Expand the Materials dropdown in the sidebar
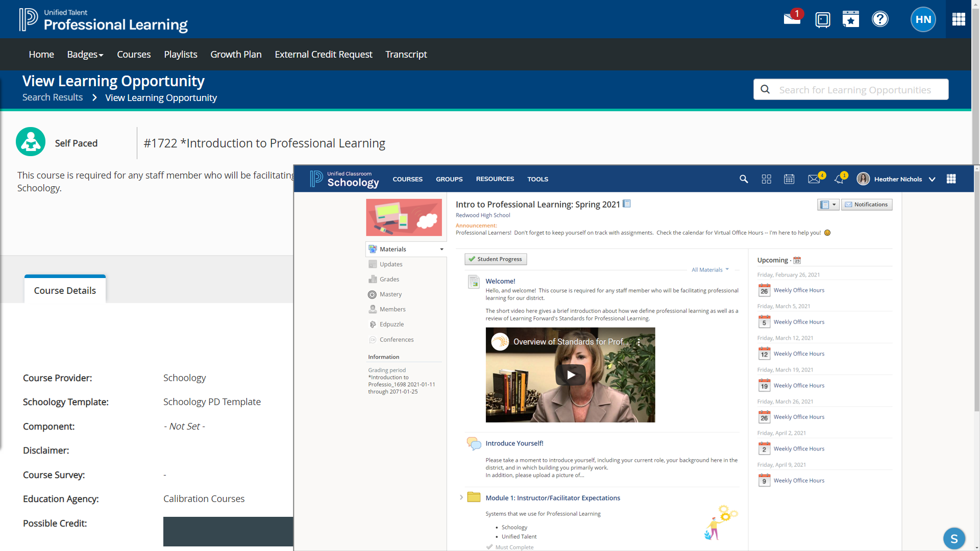This screenshot has height=551, width=980. [x=441, y=249]
